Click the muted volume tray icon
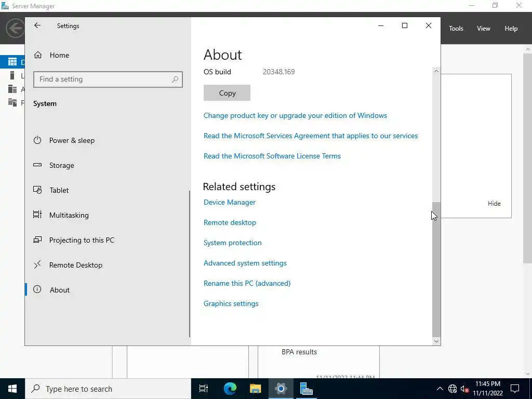532x399 pixels. point(464,389)
